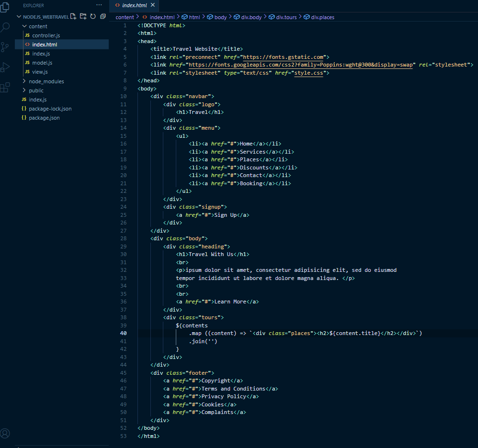Click line number 28 in gutter
Screen dimensions: 478x448
pos(123,238)
